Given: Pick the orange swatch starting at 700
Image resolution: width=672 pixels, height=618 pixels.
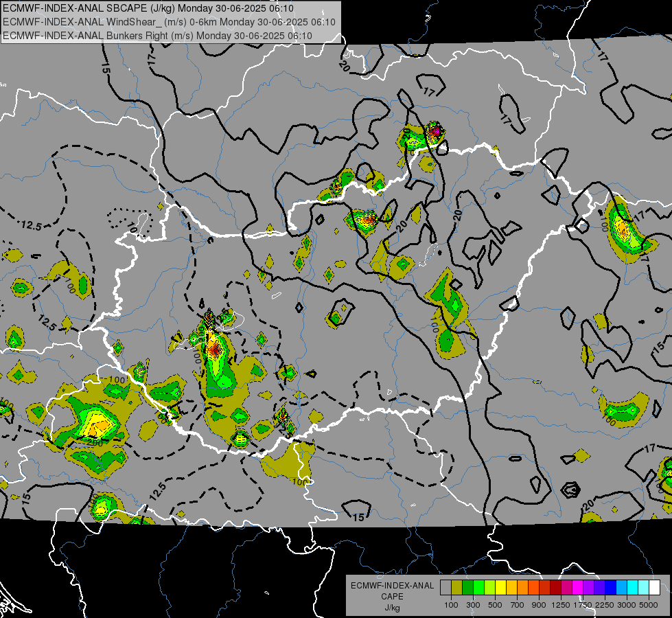Looking at the screenshot, I should pos(523,587).
